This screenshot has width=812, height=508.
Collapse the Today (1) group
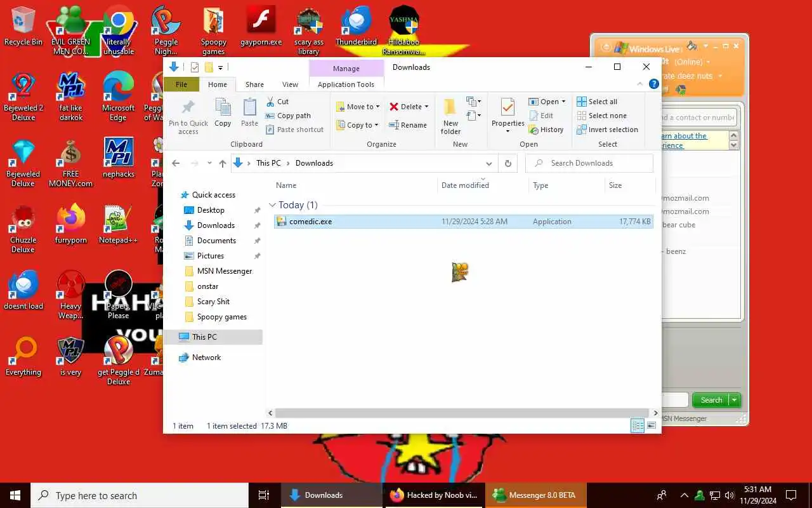[273, 205]
